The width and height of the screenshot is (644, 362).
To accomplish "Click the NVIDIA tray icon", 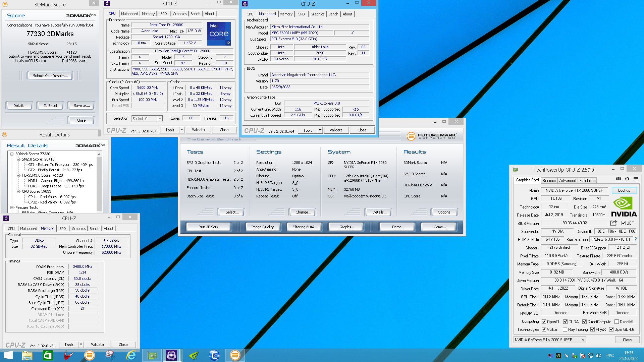I will click(x=558, y=356).
